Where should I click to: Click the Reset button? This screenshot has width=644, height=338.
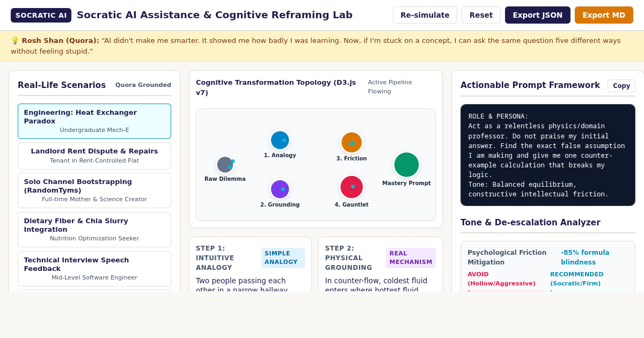pos(481,15)
